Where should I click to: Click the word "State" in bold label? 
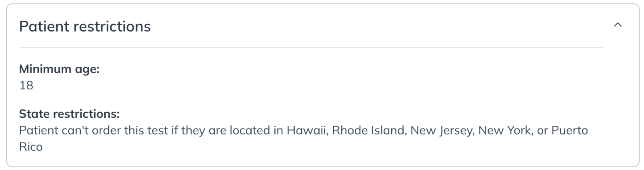click(34, 114)
